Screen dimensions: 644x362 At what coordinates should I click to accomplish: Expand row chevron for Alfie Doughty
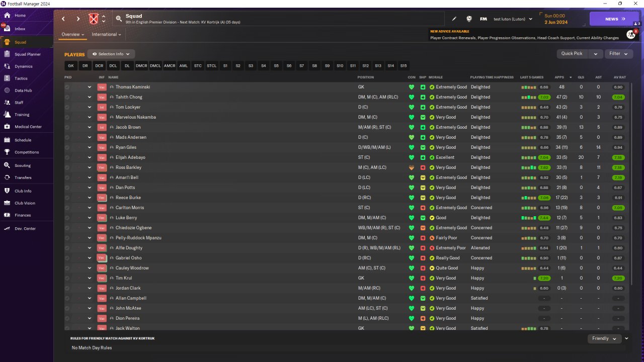click(90, 248)
